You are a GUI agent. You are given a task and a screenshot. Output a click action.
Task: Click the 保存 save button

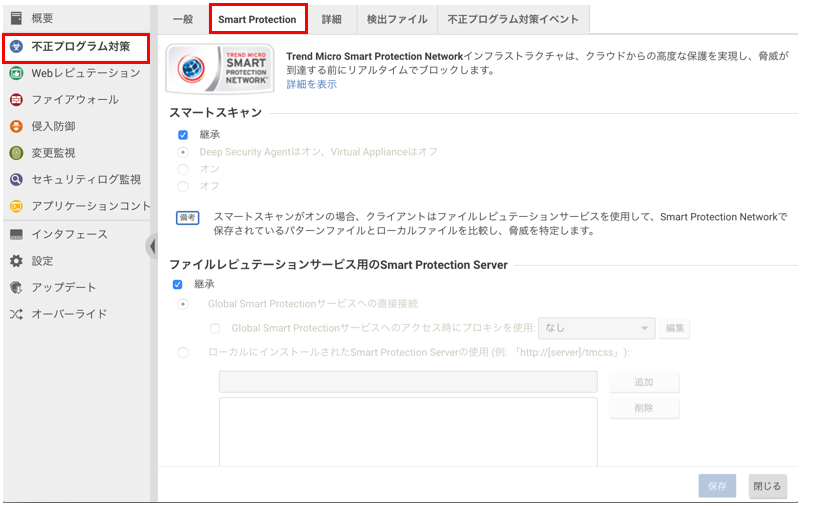717,486
